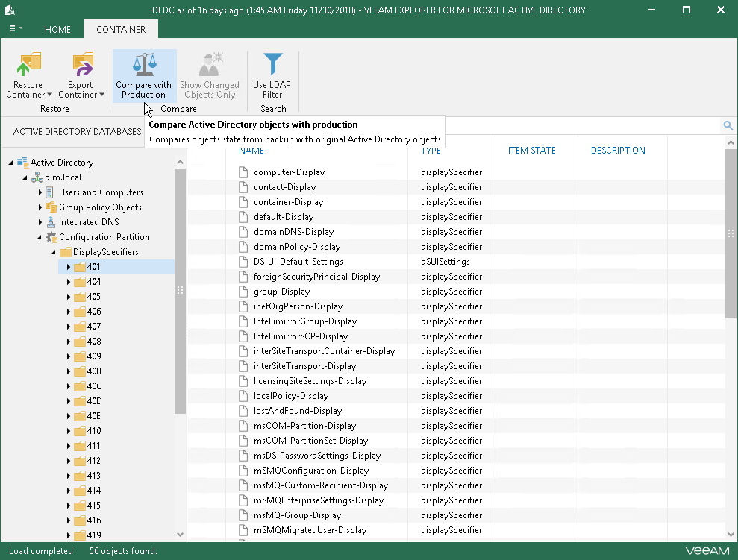Sort by the DESCRIPTION column
Viewport: 738px width, 560px height.
tap(618, 151)
